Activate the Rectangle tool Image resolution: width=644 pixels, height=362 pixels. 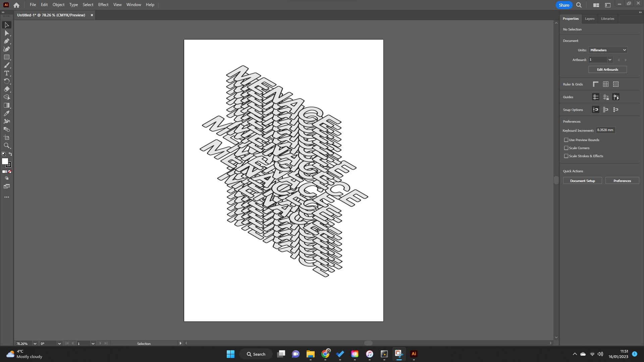point(7,57)
